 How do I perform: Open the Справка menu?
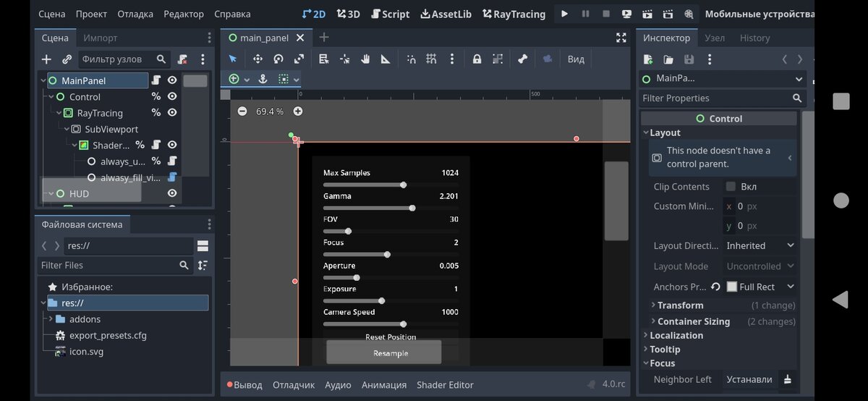click(232, 14)
